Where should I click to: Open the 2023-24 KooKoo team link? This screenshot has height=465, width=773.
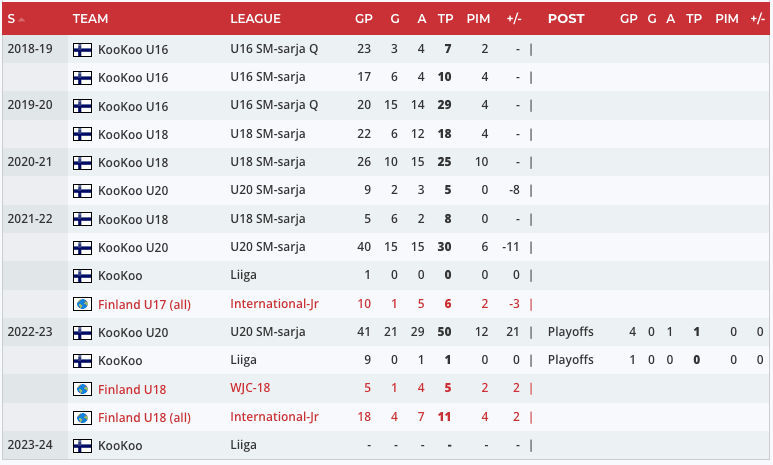[x=120, y=446]
